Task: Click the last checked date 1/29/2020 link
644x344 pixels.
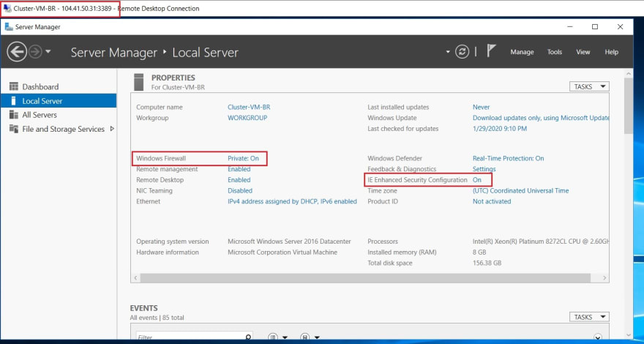Action: pos(499,129)
